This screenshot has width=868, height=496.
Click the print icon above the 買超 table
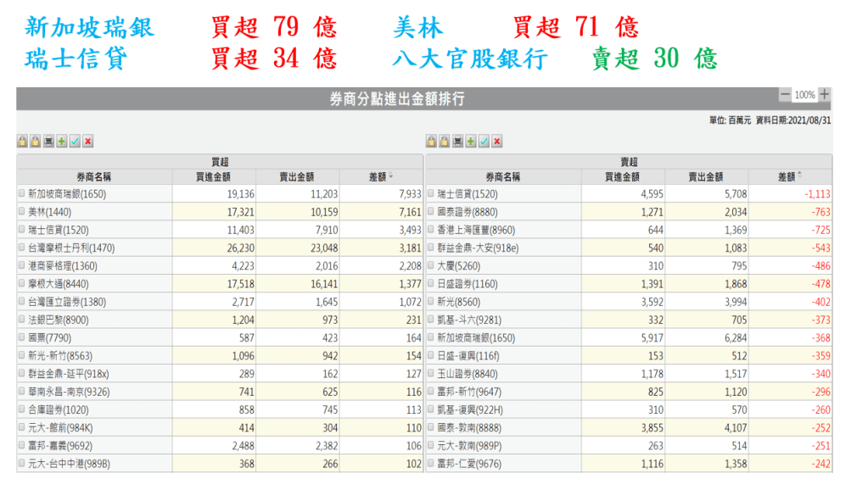(48, 141)
